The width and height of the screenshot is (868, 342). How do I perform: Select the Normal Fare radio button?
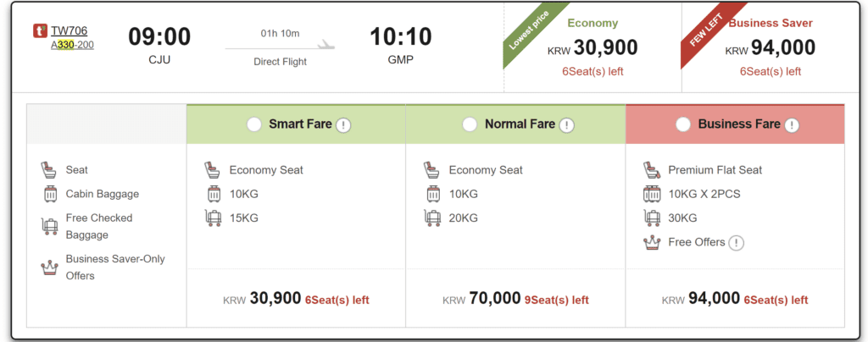(470, 124)
